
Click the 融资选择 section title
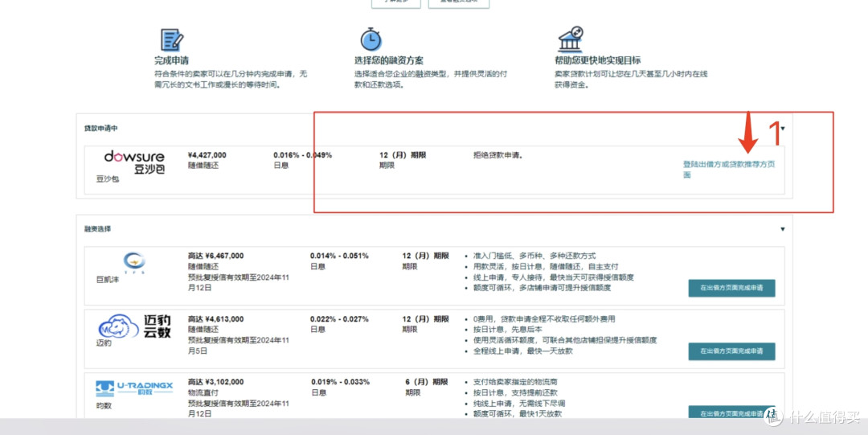pyautogui.click(x=97, y=229)
